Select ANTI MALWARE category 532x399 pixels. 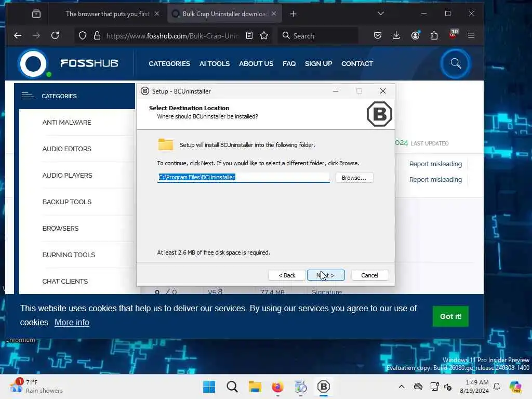[67, 123]
